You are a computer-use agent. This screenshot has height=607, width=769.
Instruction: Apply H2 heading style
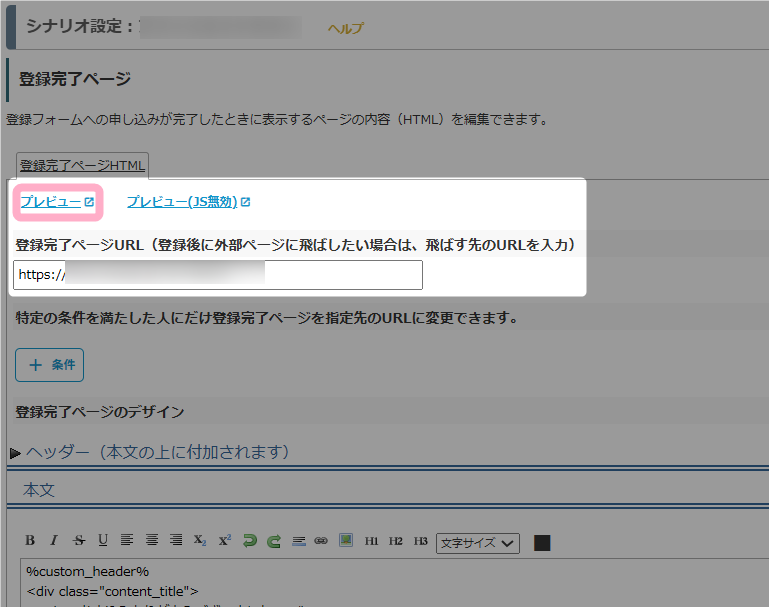(x=396, y=541)
